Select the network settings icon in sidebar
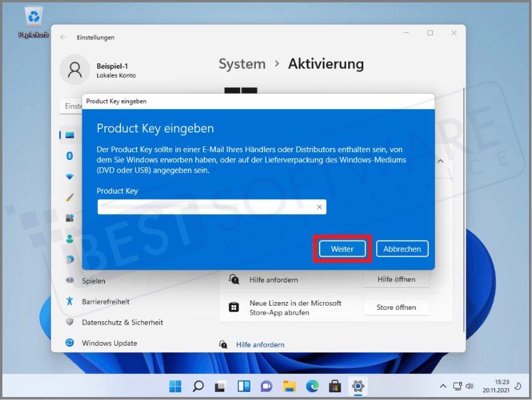This screenshot has height=400, width=532. (70, 177)
